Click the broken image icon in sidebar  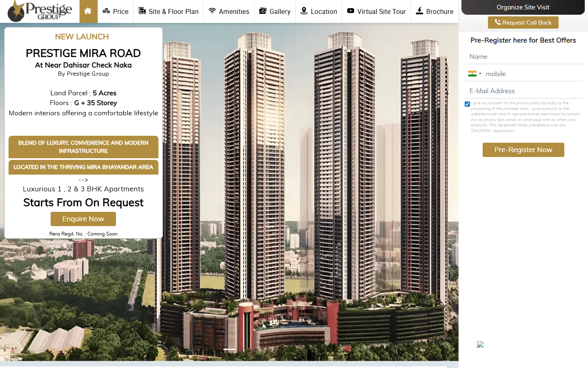480,344
